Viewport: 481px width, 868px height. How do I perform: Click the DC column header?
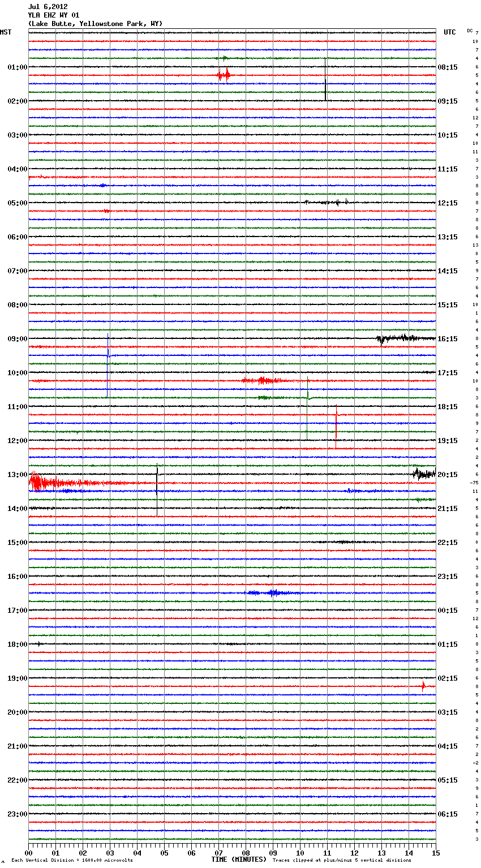tap(470, 31)
